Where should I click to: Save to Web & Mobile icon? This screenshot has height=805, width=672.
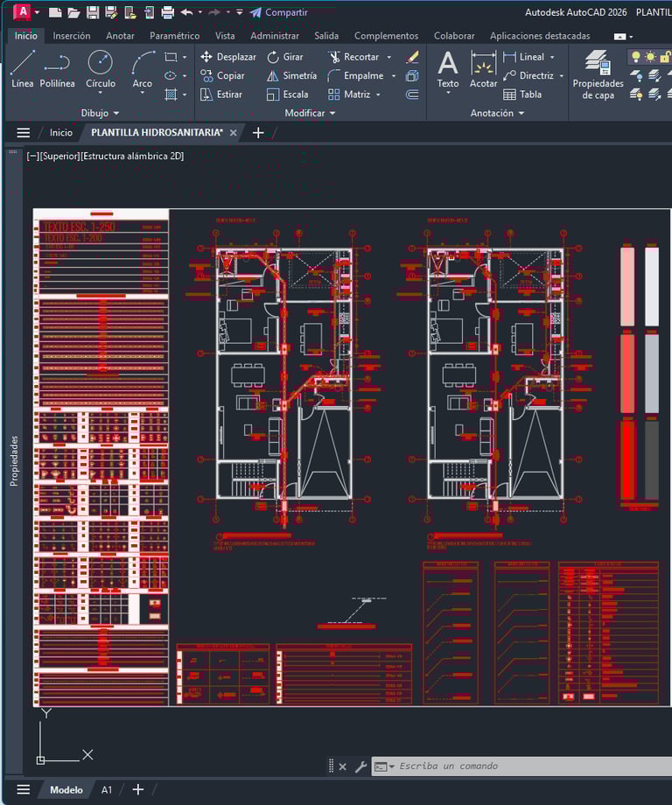pos(149,12)
